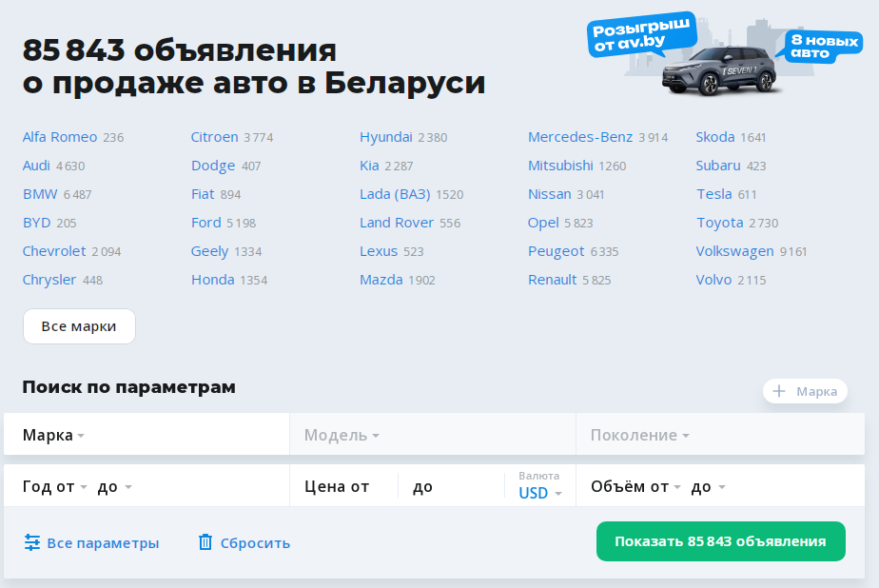Click the '8 новых авто' speech bubble
879x588 pixels.
(x=822, y=47)
